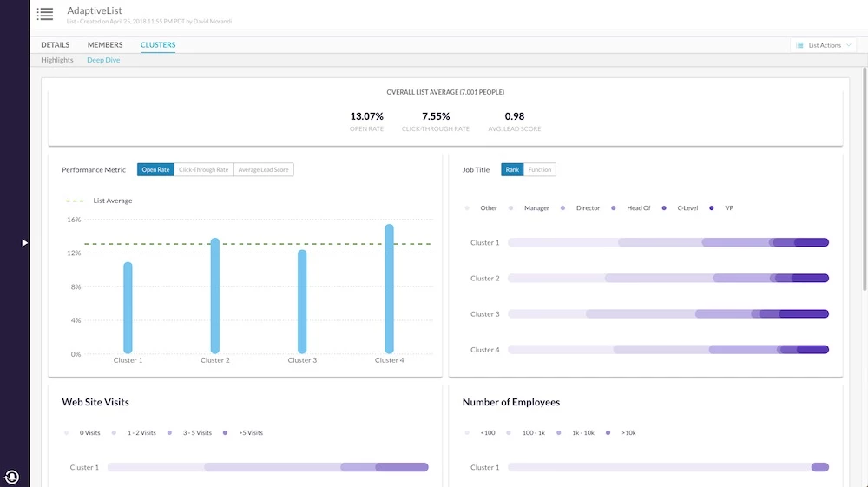Image resolution: width=868 pixels, height=487 pixels.
Task: Click the Web Site Visits heading
Action: tap(95, 402)
